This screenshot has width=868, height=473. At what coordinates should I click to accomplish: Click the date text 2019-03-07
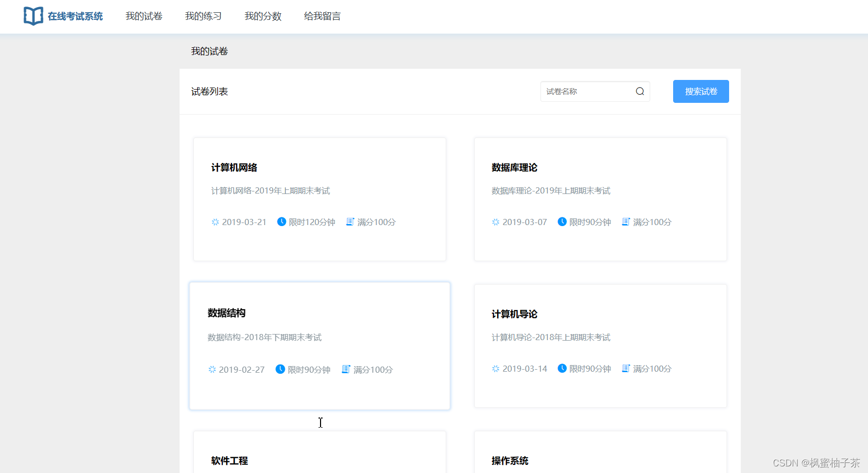525,222
